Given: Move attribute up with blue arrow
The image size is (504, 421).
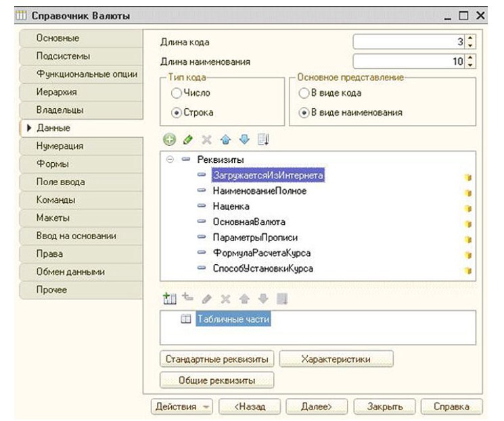Looking at the screenshot, I should click(x=225, y=140).
